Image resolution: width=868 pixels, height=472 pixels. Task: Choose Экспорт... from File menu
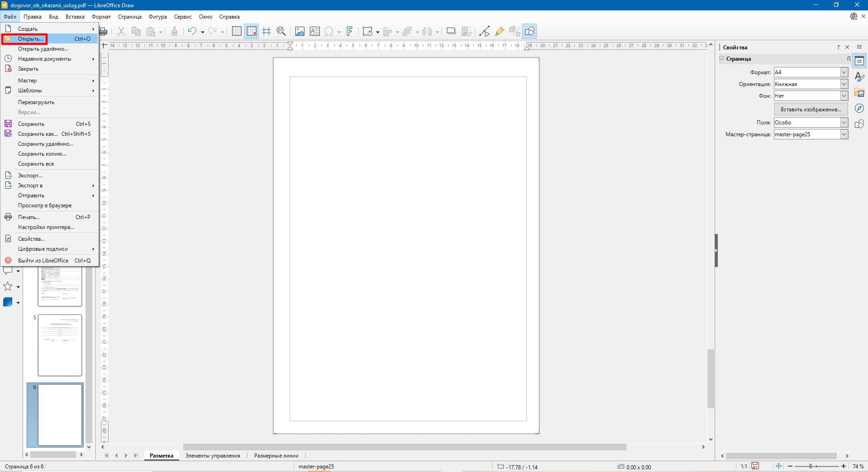pyautogui.click(x=50, y=176)
